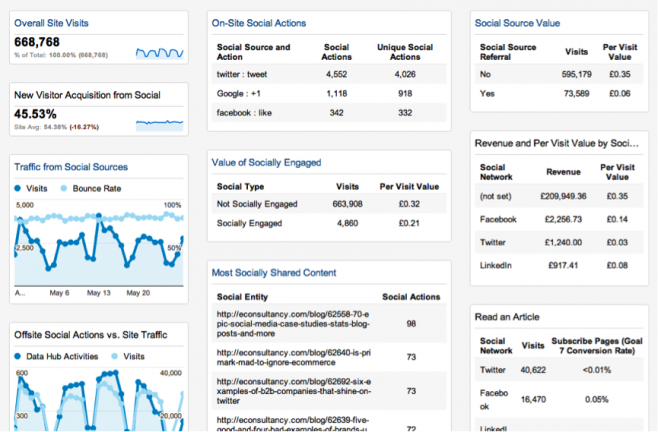Open the Traffic from Social Sources title
The height and width of the screenshot is (432, 658).
pyautogui.click(x=71, y=167)
